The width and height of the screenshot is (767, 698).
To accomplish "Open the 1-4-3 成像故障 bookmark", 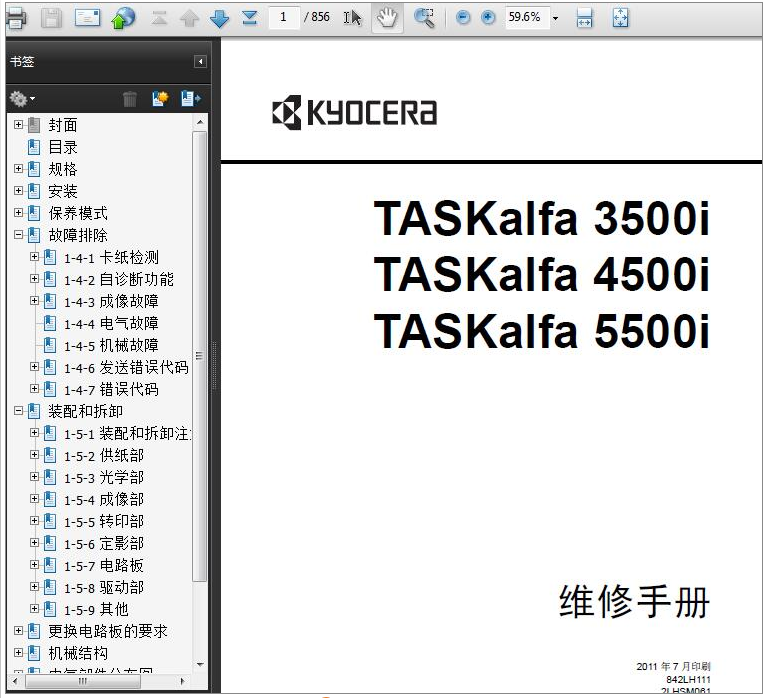I will point(111,301).
